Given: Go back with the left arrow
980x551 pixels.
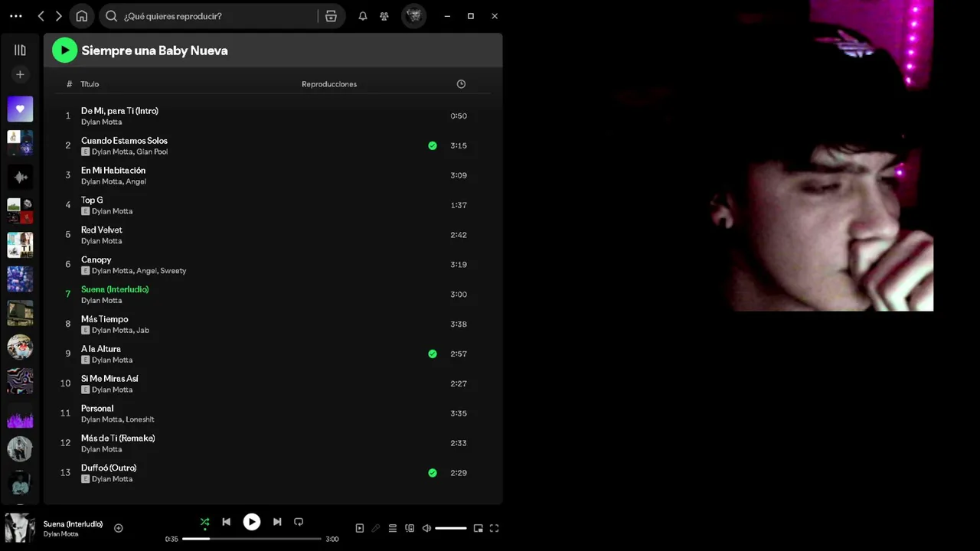Looking at the screenshot, I should pyautogui.click(x=41, y=16).
